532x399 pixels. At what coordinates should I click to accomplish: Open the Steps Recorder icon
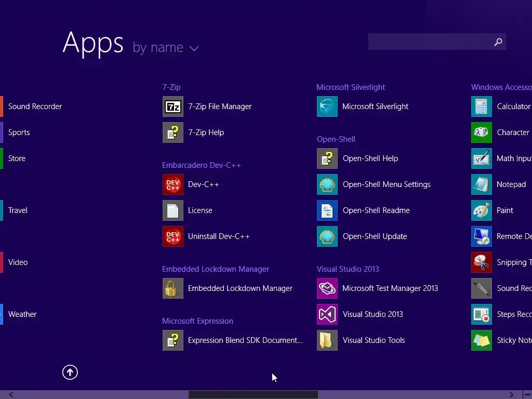tap(482, 314)
